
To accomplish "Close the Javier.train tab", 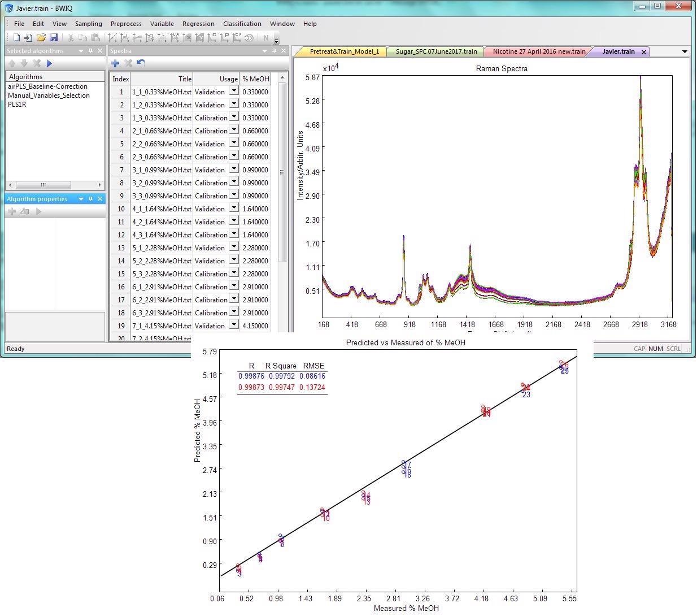I will click(643, 52).
